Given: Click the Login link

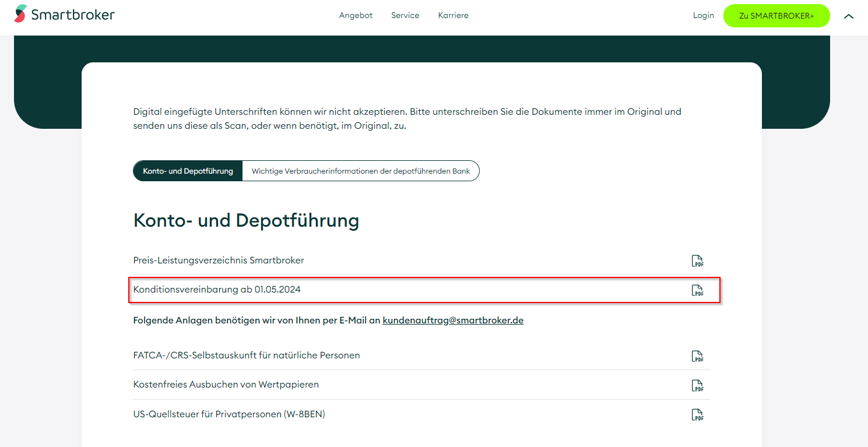Looking at the screenshot, I should (703, 16).
